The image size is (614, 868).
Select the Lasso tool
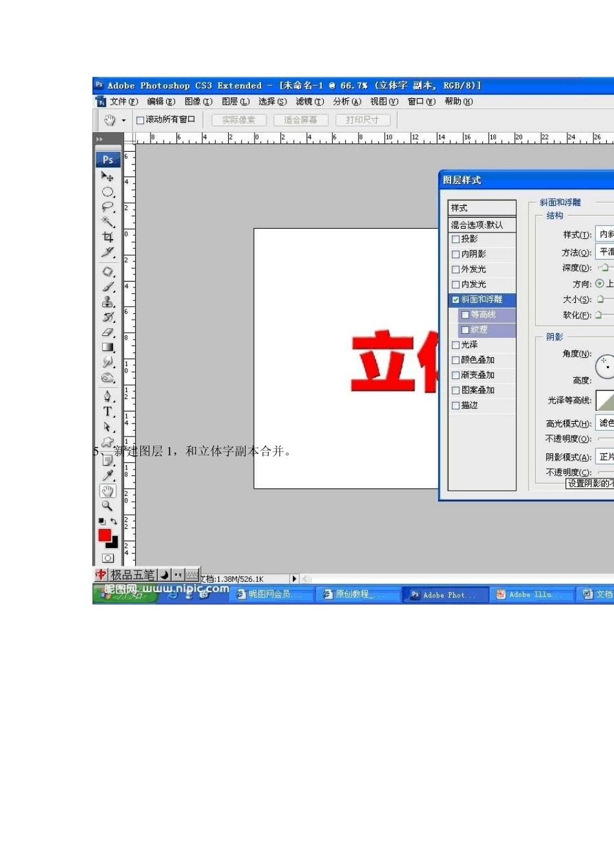(x=107, y=207)
